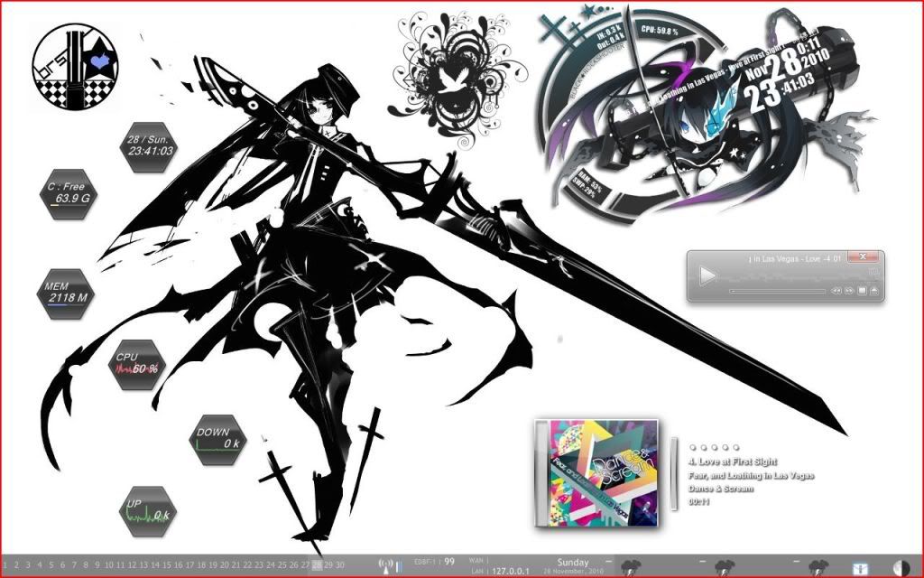Click the scrolling track title in the media player
This screenshot has height=578, width=924.
[795, 259]
